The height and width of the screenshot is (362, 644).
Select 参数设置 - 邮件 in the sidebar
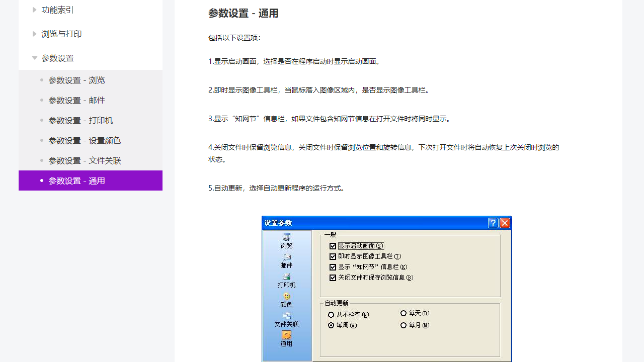(76, 100)
